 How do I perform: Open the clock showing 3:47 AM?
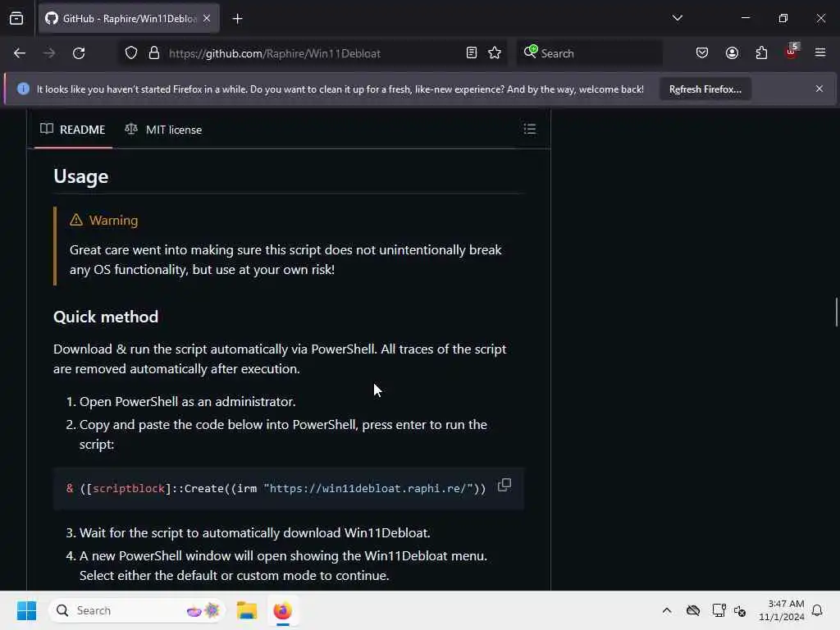(782, 610)
